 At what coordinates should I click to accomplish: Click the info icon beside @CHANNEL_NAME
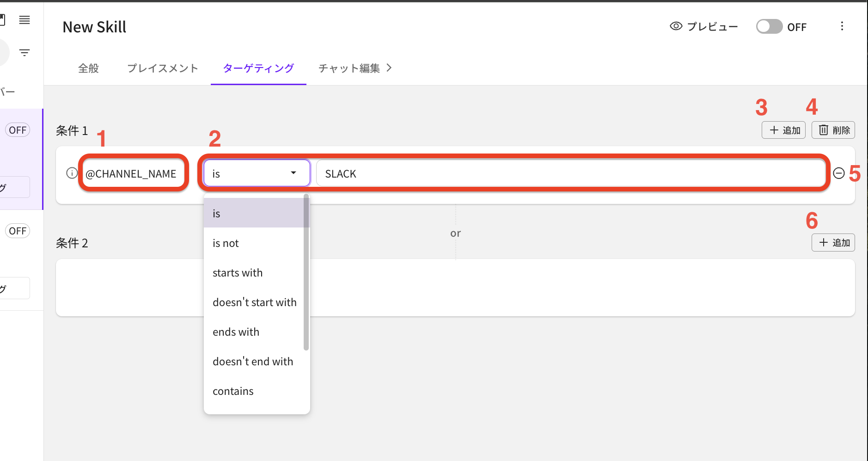point(72,173)
